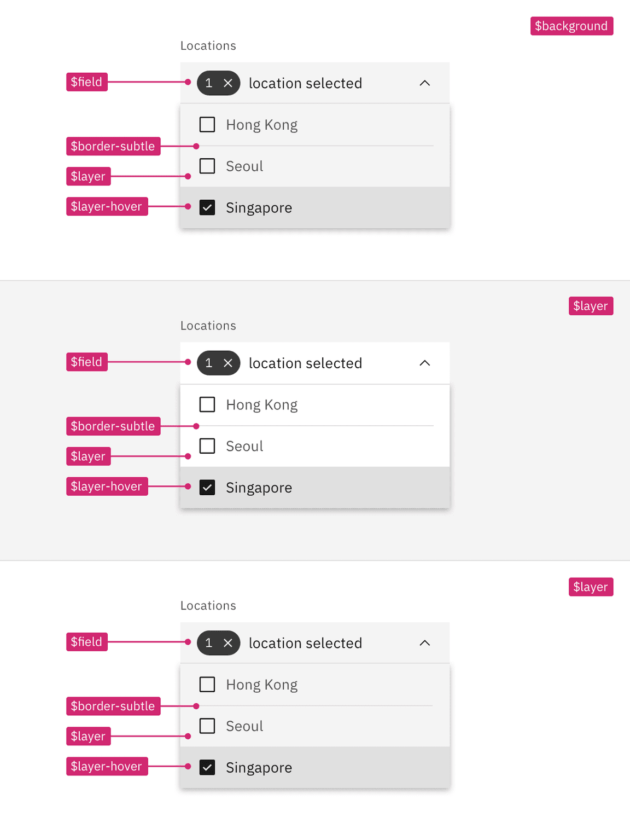Click the chevron icon in the bottom field
This screenshot has height=840, width=630.
click(x=425, y=643)
